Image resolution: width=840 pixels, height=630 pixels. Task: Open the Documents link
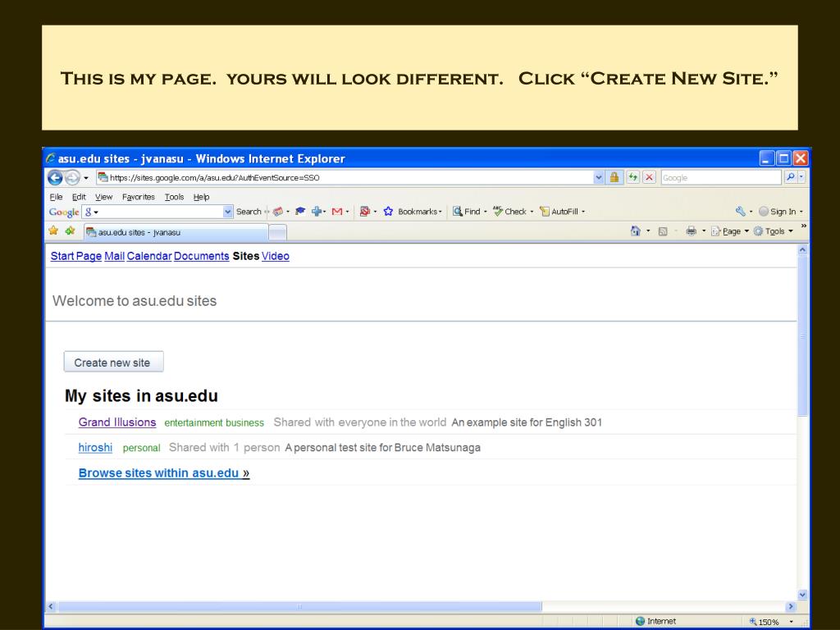(202, 256)
